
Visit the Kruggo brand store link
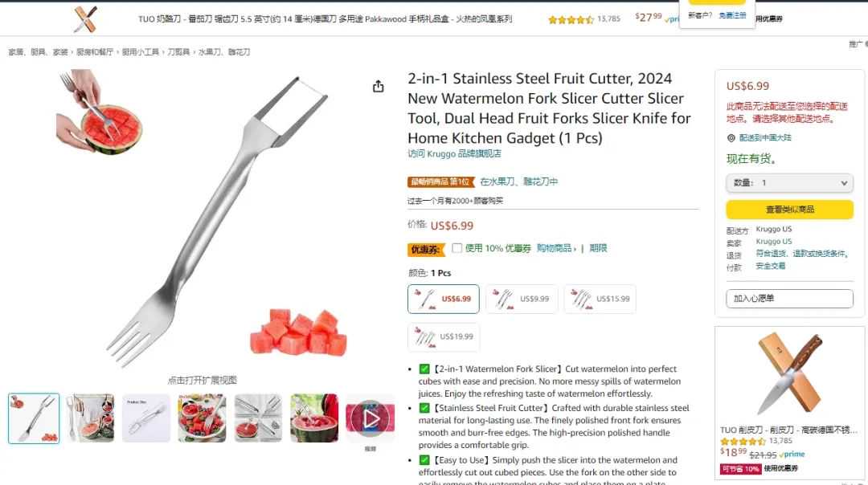(454, 153)
